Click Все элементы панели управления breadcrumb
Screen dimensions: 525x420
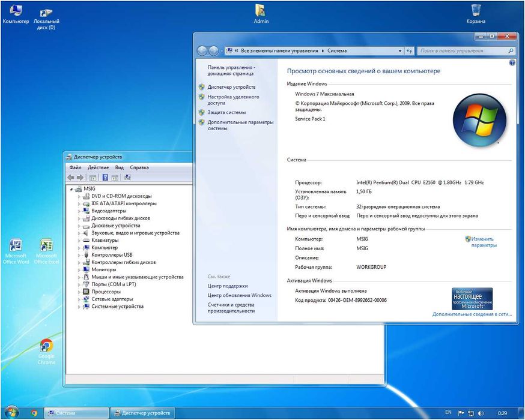point(279,51)
